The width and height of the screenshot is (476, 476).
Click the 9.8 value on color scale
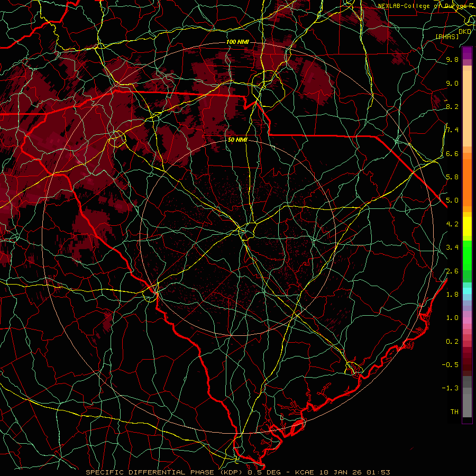click(452, 59)
